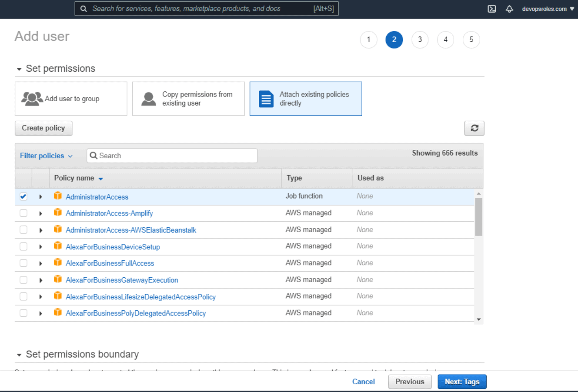578x392 pixels.
Task: Check the AdministratorAccess-Amplify policy
Action: [x=23, y=213]
